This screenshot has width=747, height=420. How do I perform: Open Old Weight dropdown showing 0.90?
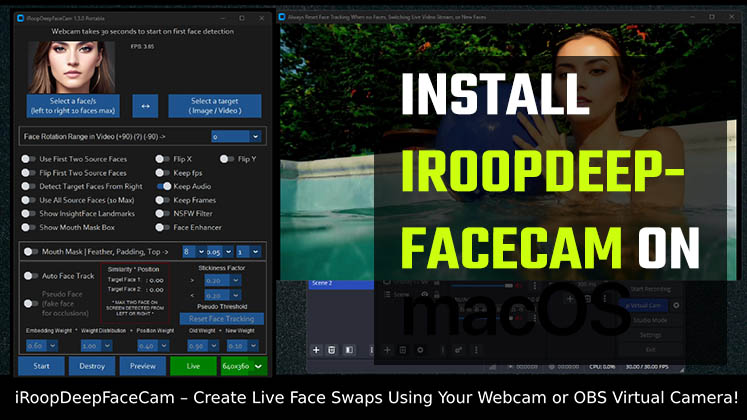(203, 346)
